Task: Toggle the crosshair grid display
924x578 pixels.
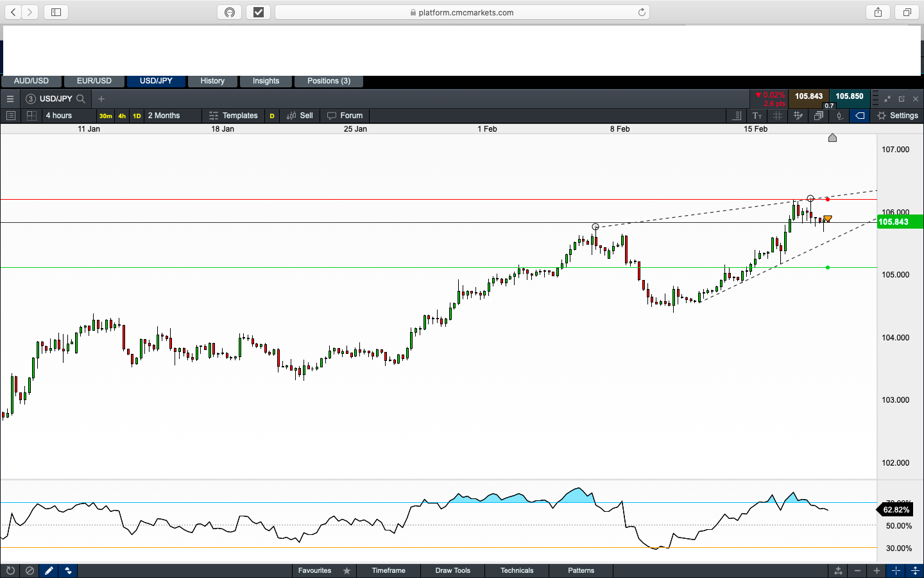Action: (x=778, y=116)
